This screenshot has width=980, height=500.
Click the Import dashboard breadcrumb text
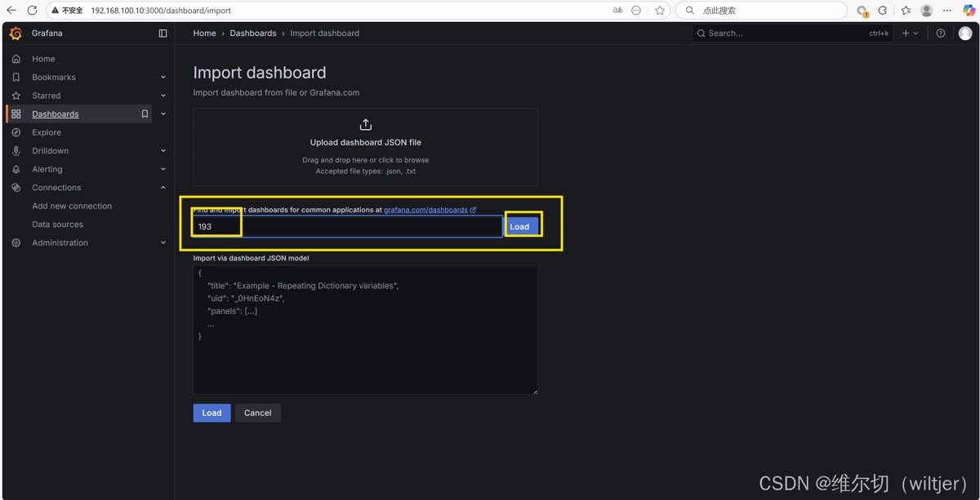point(324,33)
